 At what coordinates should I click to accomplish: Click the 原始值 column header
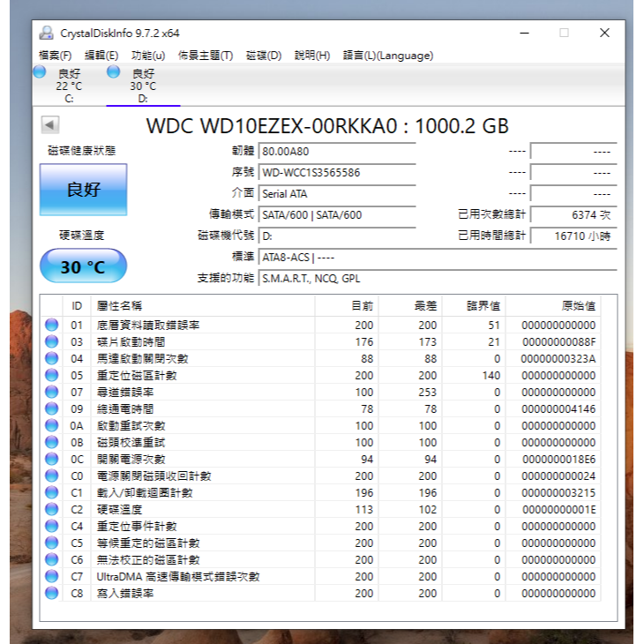tap(553, 306)
